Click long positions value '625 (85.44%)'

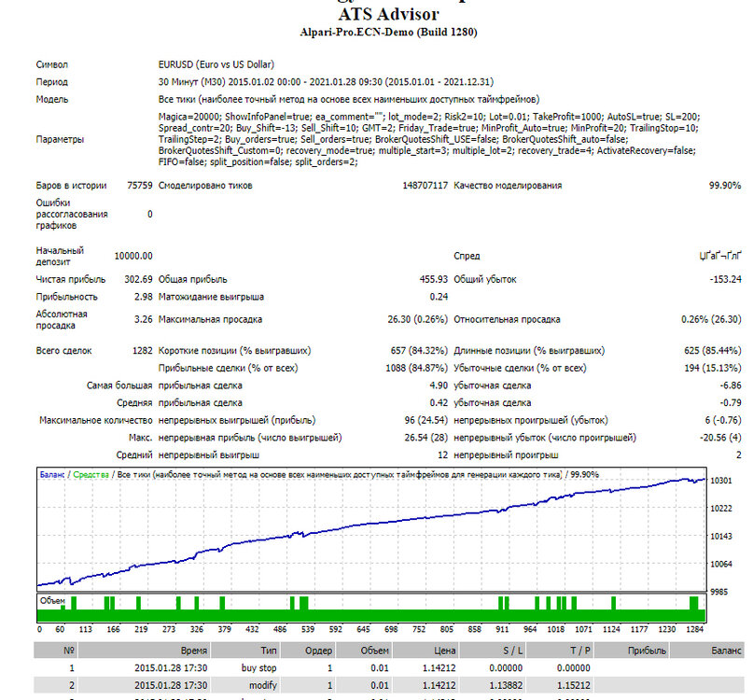tap(713, 351)
